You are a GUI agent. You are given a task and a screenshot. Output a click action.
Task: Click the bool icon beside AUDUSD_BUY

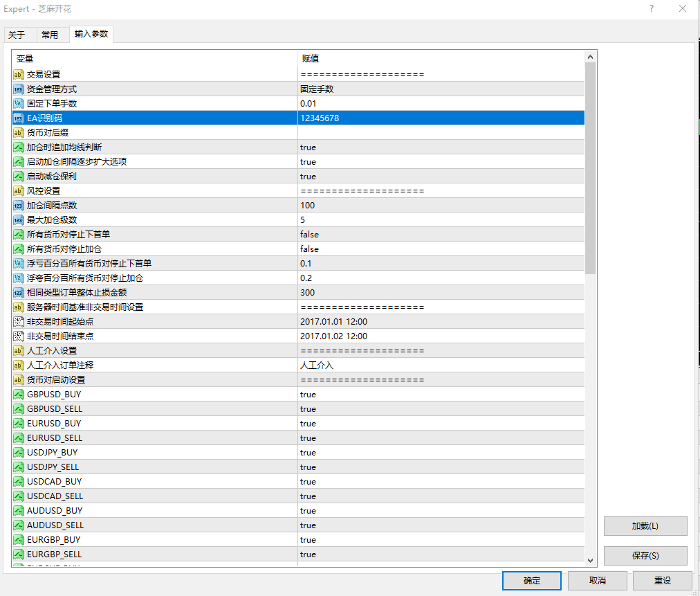coord(18,511)
